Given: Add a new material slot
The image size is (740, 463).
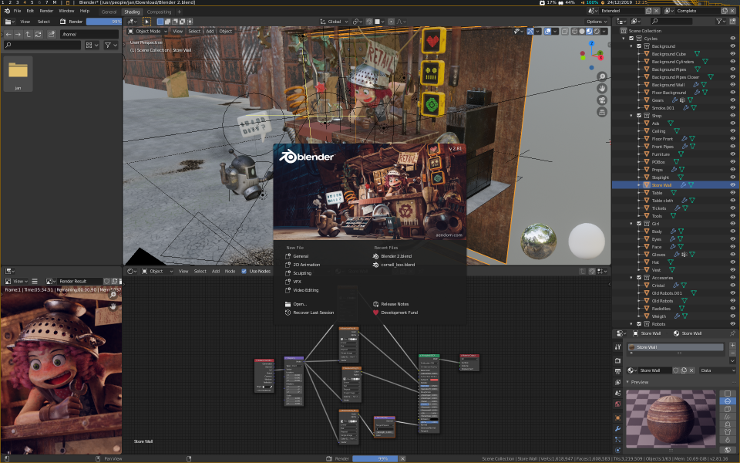Looking at the screenshot, I should coord(732,347).
